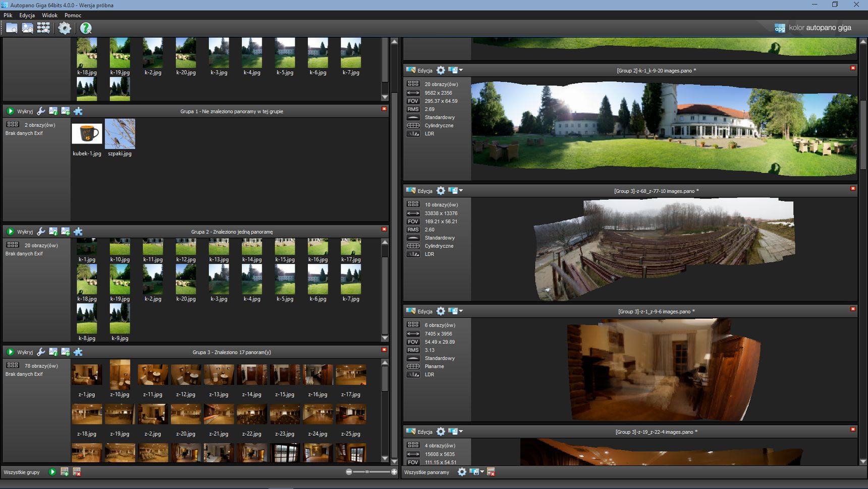Image resolution: width=868 pixels, height=489 pixels.
Task: Close Grupa 1 with red x
Action: point(384,109)
